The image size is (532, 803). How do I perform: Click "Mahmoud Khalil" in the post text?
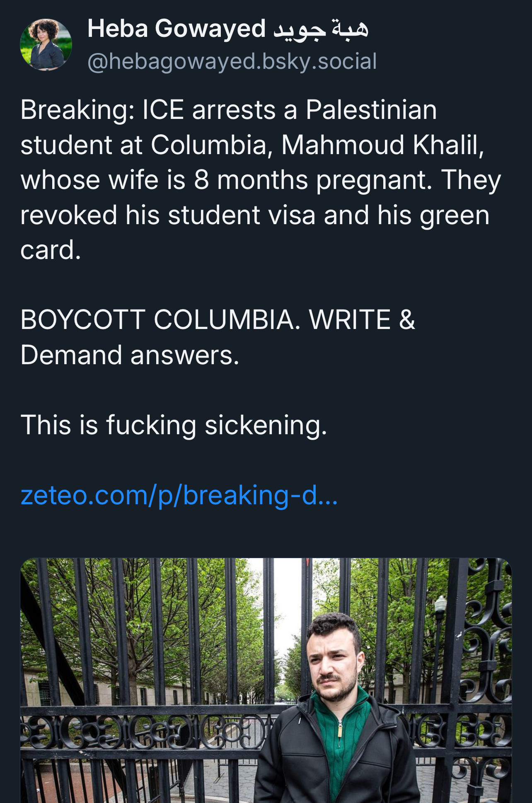click(382, 145)
